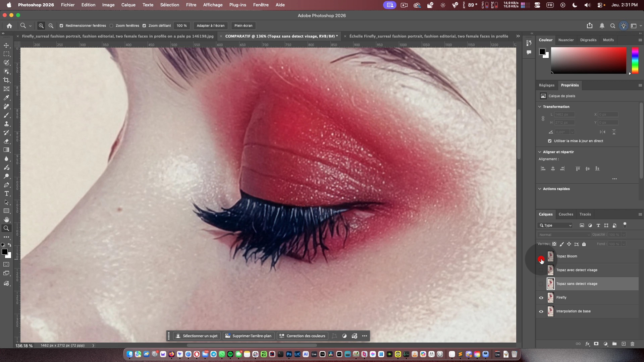Screen dimensions: 644x362
Task: Click the zoom out magnifier icon
Action: point(51,25)
